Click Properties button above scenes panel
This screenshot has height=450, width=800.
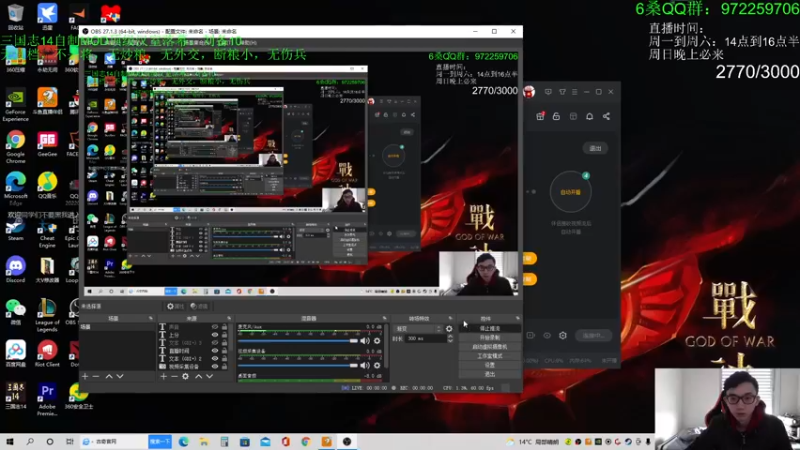176,306
